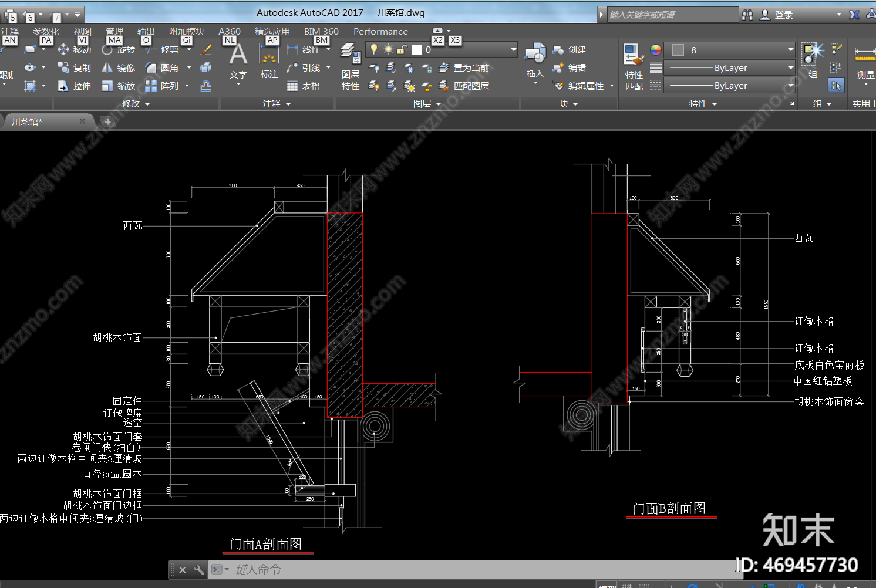Open the 参数化 ribbon tab
876x588 pixels.
(x=46, y=31)
